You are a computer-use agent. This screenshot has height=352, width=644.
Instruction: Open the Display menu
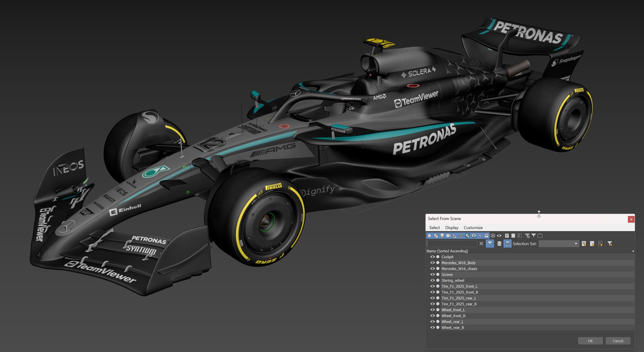(x=451, y=228)
